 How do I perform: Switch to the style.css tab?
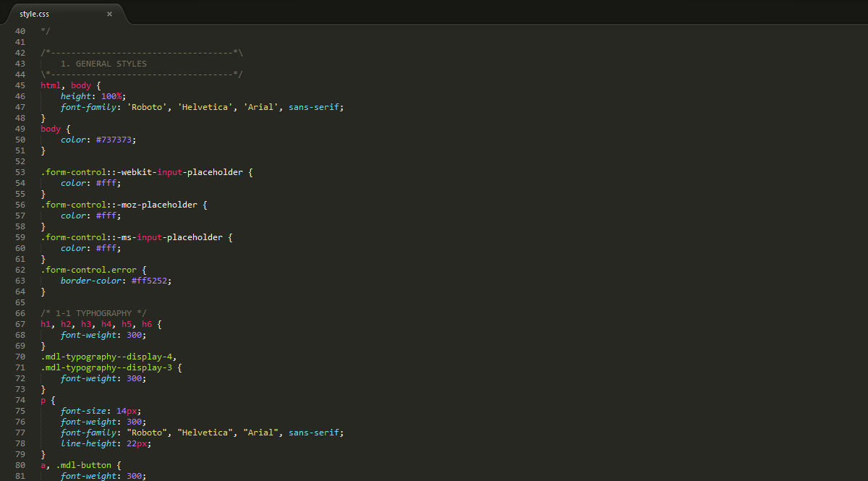point(35,14)
